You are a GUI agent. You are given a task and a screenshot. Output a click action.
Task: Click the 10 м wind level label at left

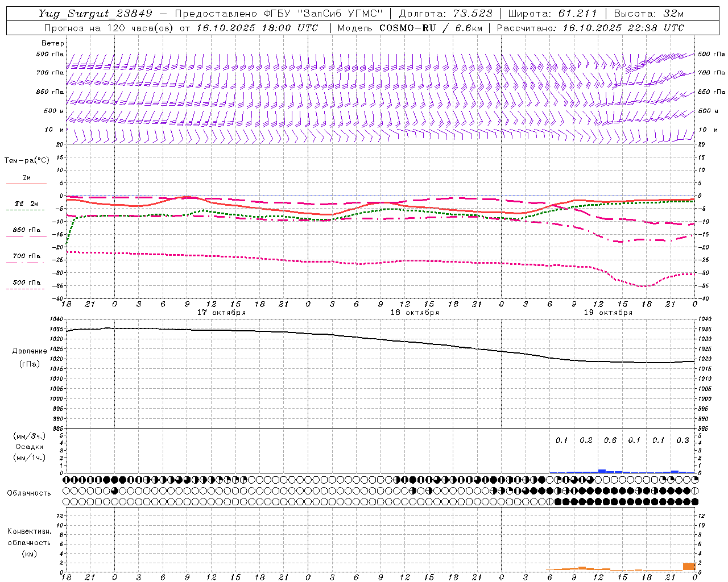(x=55, y=130)
